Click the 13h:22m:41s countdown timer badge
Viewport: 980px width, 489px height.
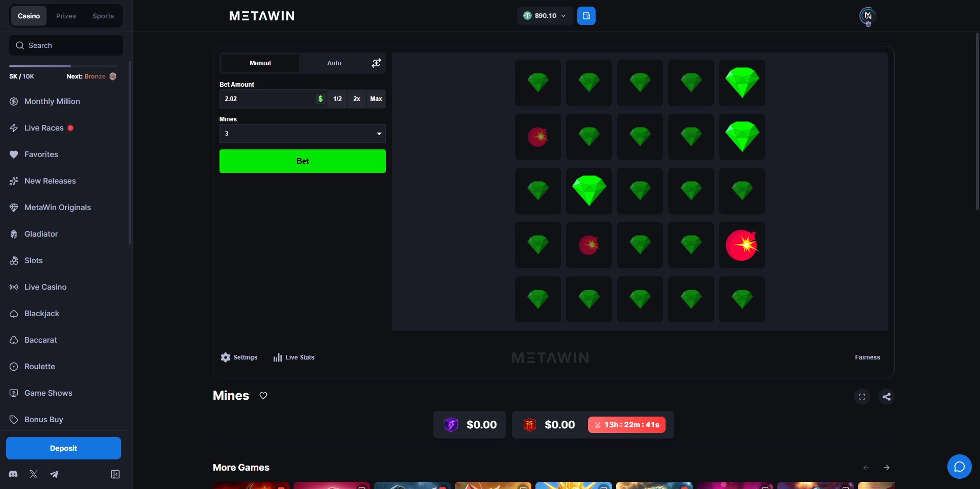pos(627,425)
